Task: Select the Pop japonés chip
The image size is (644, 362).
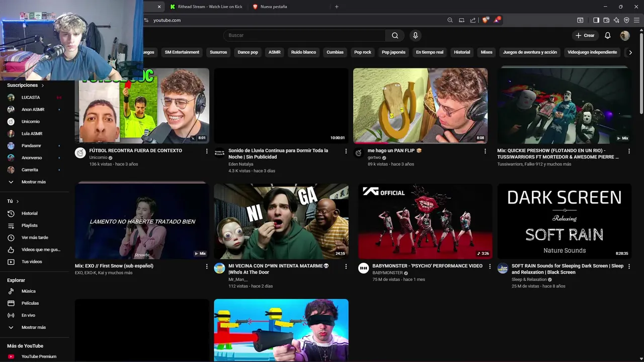Action: tap(393, 52)
